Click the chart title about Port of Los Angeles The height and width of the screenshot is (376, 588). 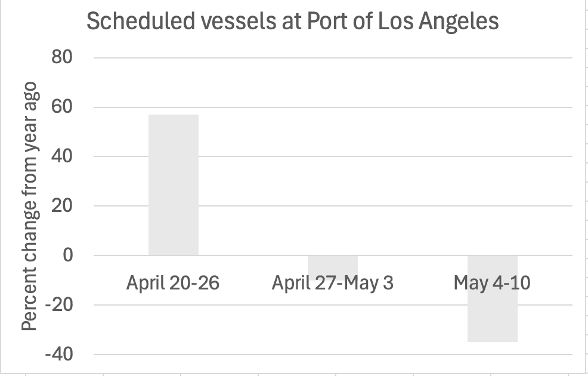tap(292, 21)
